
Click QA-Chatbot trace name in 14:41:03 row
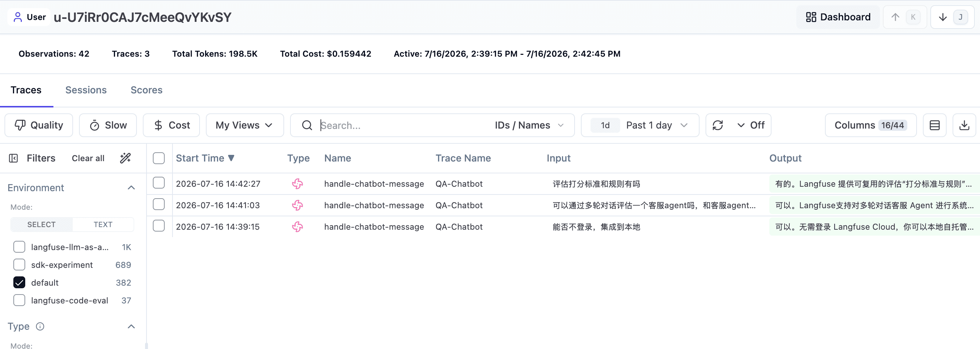(x=459, y=205)
